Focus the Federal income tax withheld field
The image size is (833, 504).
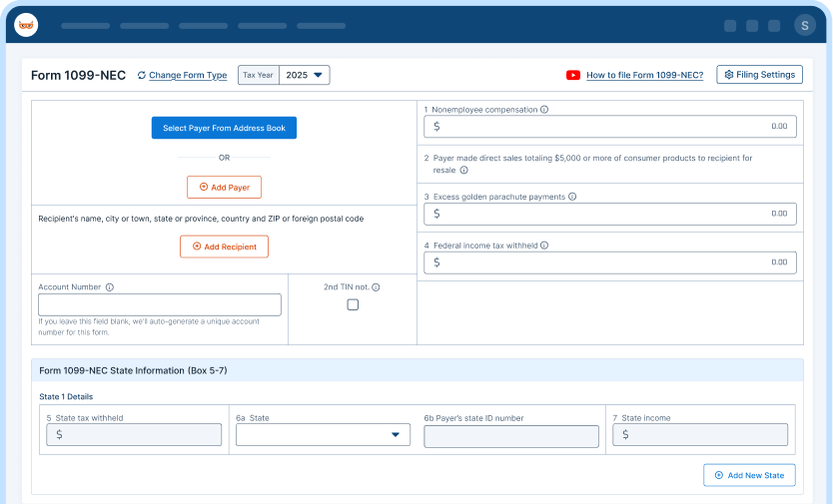click(x=610, y=262)
